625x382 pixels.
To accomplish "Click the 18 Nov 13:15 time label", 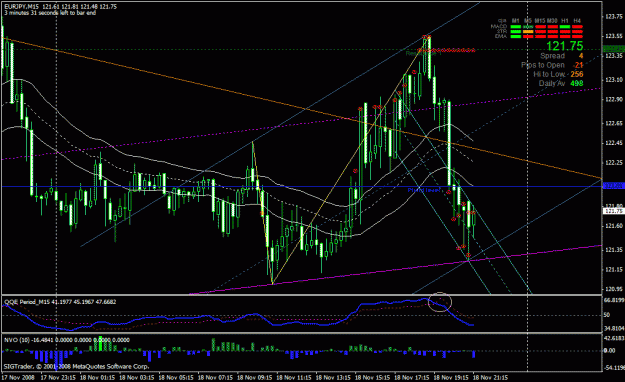I will tap(334, 377).
